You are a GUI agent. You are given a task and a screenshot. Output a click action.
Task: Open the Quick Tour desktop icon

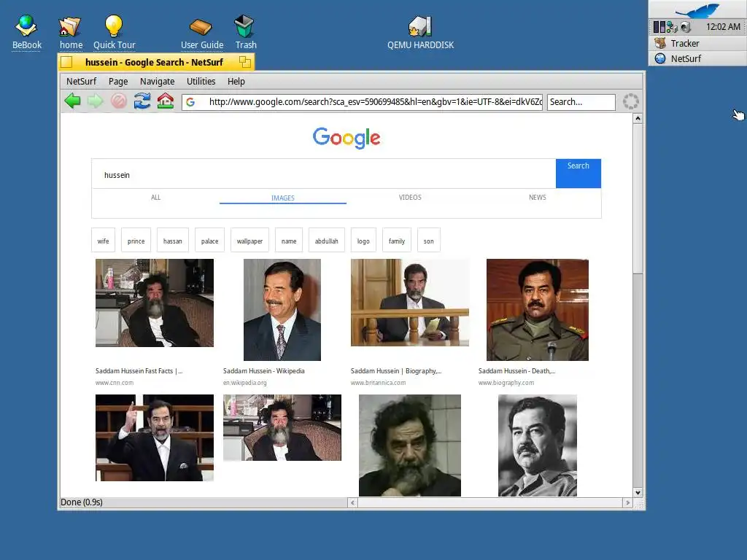pos(114,32)
